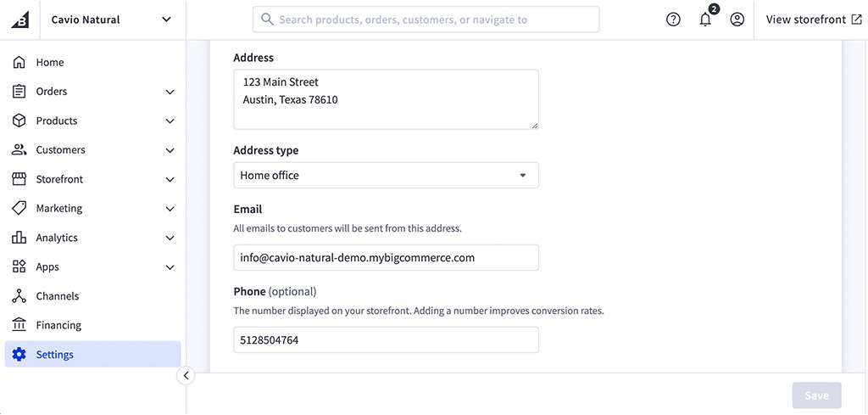Viewport: 868px width, 415px height.
Task: Click the Settings gear icon
Action: (19, 355)
